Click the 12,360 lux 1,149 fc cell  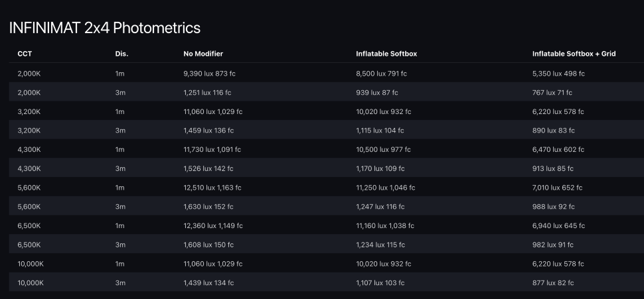212,226
